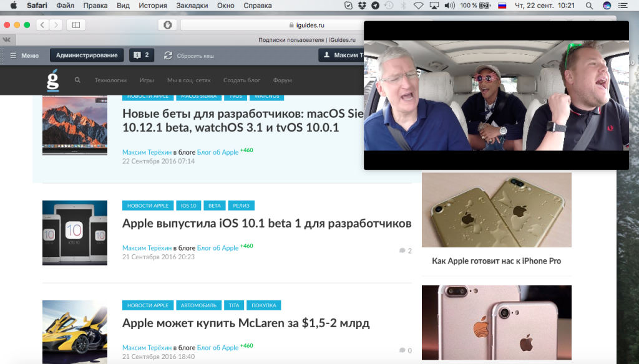Click the Dropbox menu bar icon
The width and height of the screenshot is (639, 364).
(x=362, y=5)
